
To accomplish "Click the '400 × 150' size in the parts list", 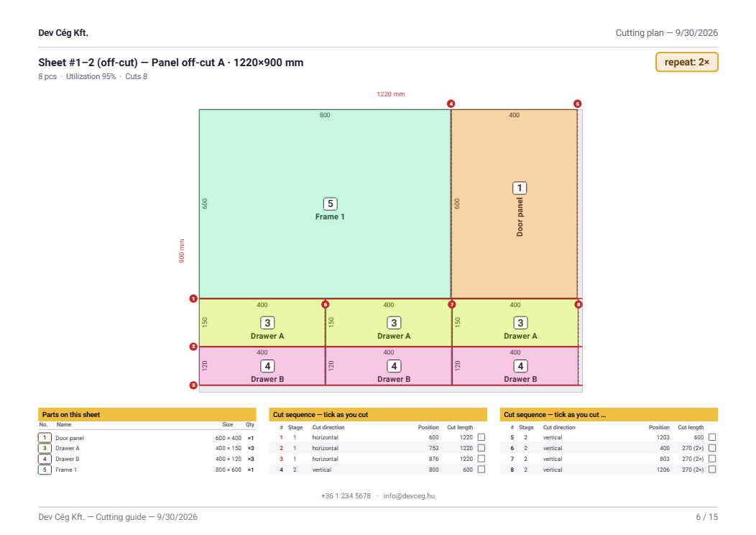I will 228,448.
